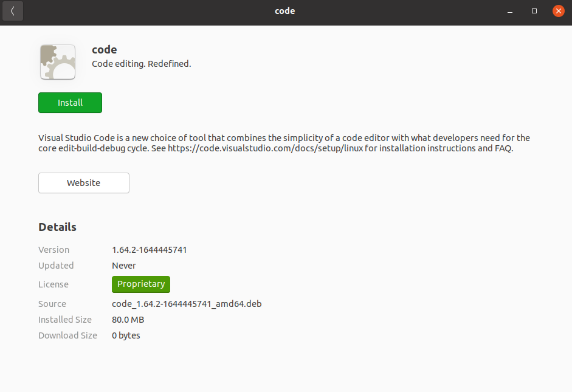
Task: Click the code app gear icon
Action: (58, 62)
